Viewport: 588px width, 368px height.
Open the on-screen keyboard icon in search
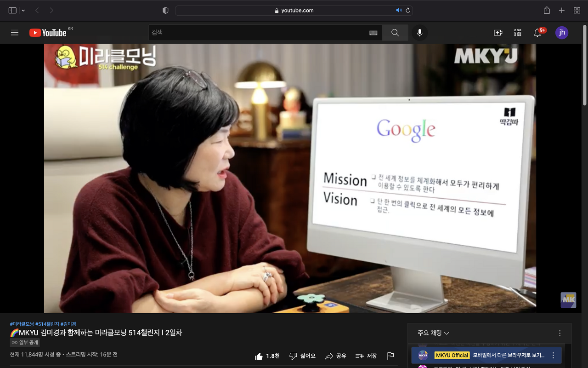point(373,33)
